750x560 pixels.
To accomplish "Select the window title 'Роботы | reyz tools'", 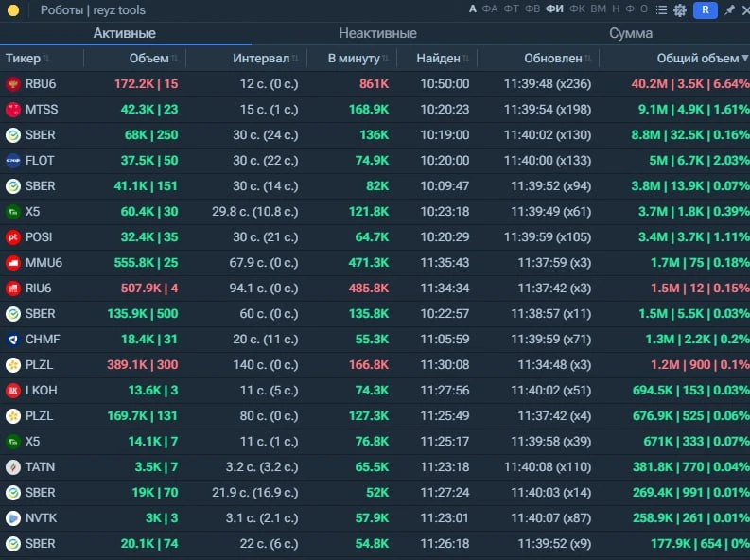I will (x=93, y=10).
